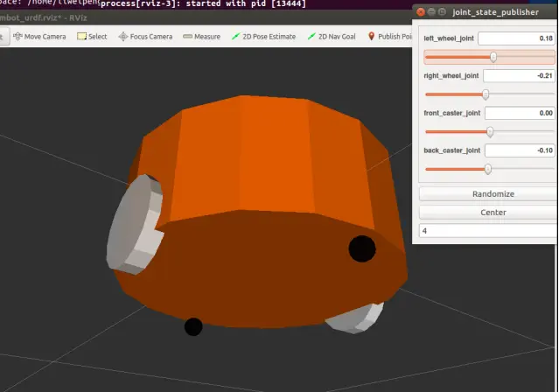Focus the back_caster_joint value field

pos(519,150)
